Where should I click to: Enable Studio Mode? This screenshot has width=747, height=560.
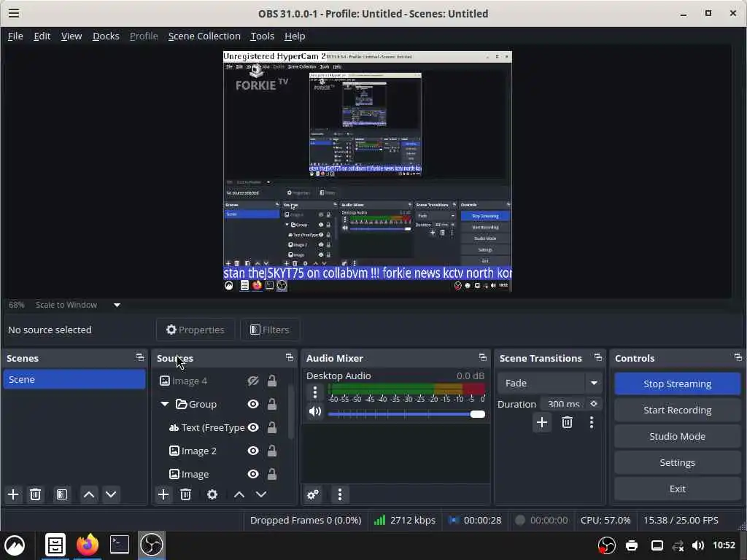[678, 436]
